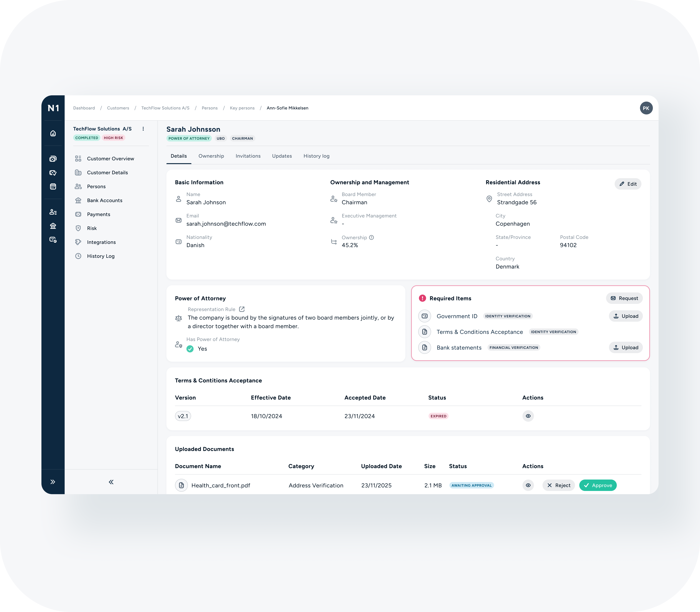The image size is (700, 612).
Task: Open the History log tab
Action: tap(316, 156)
